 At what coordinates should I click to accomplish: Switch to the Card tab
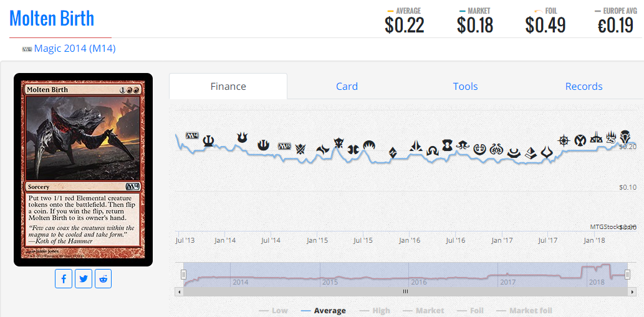pyautogui.click(x=347, y=86)
